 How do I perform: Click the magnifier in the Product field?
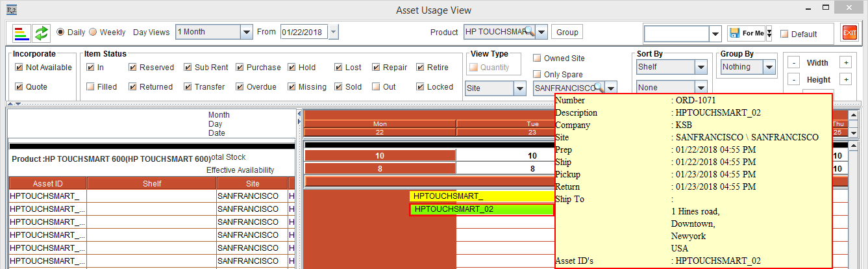pyautogui.click(x=529, y=32)
